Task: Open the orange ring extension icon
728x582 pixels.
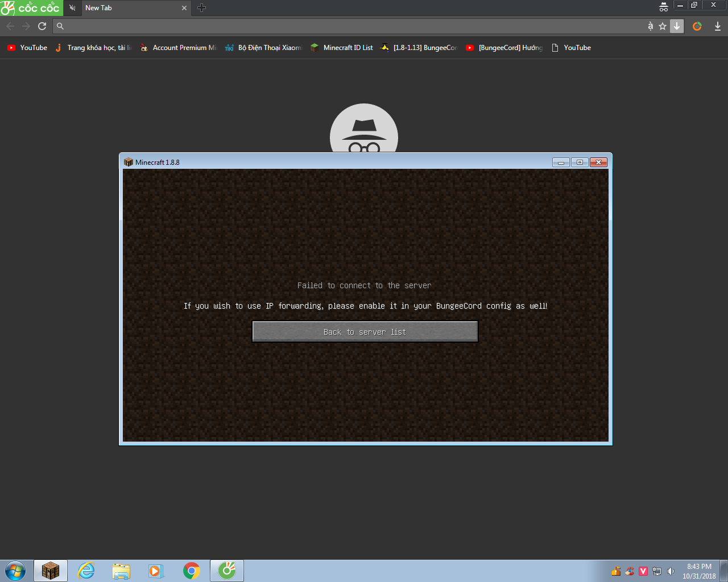Action: click(x=697, y=26)
